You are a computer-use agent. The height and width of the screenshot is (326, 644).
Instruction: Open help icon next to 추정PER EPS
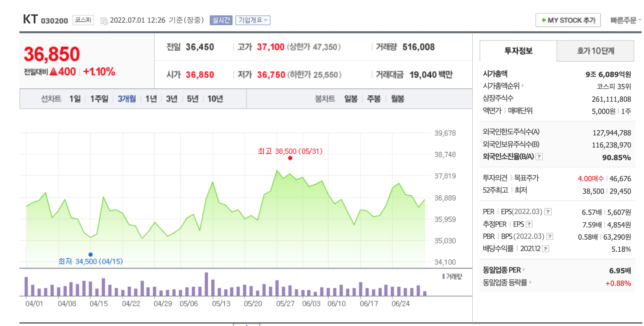click(529, 224)
